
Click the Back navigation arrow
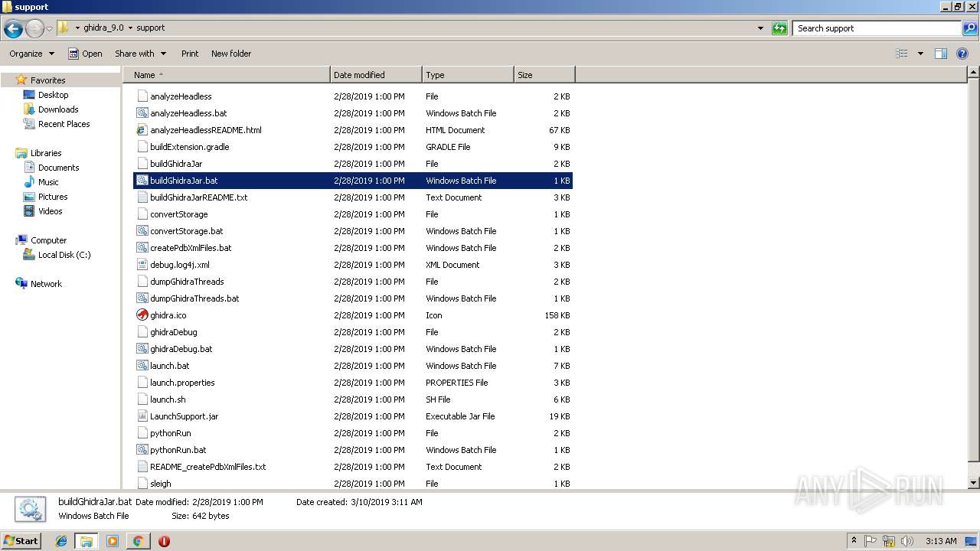click(13, 28)
